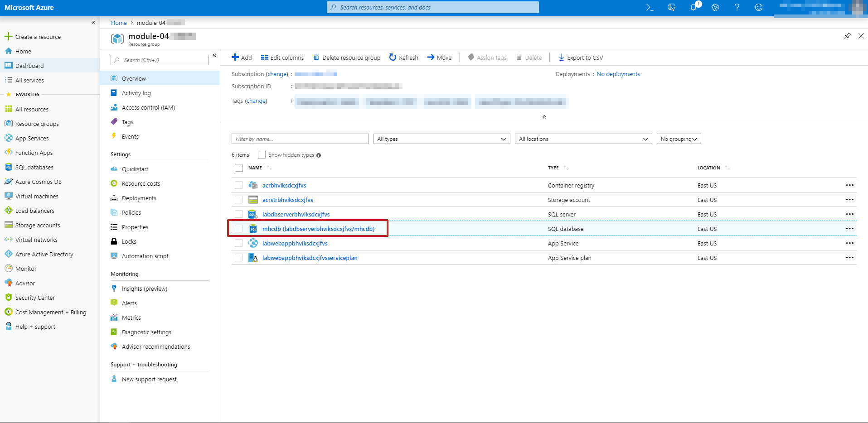The image size is (868, 423).
Task: Click the subscription change link
Action: 277,74
